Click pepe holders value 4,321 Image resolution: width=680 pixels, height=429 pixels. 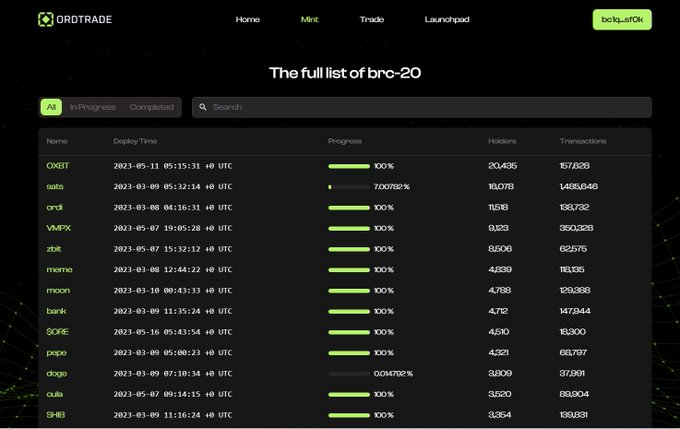[x=498, y=353]
